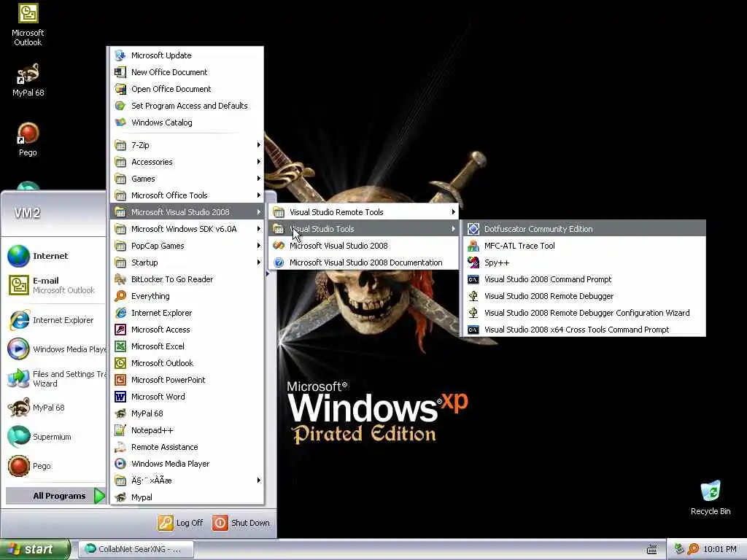Screen dimensions: 747x560
Task: Switch to CollabNet SearXNG taskbar window
Action: [x=136, y=550]
